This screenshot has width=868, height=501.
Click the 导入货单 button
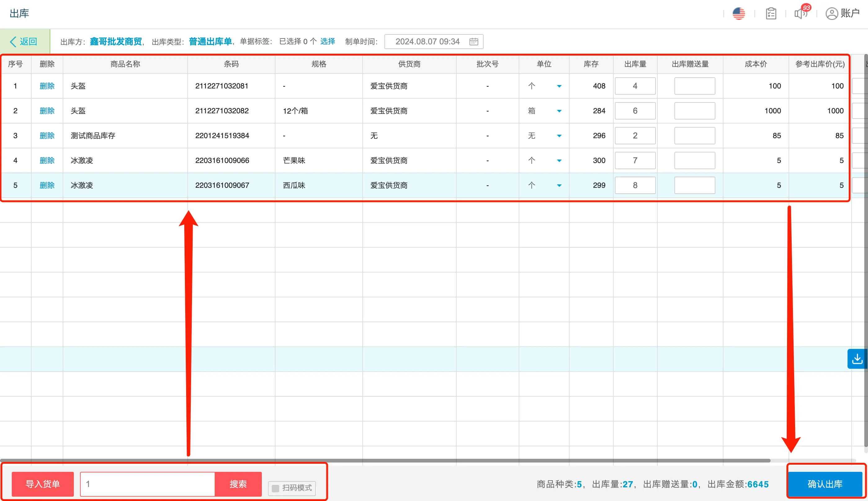[x=43, y=484]
